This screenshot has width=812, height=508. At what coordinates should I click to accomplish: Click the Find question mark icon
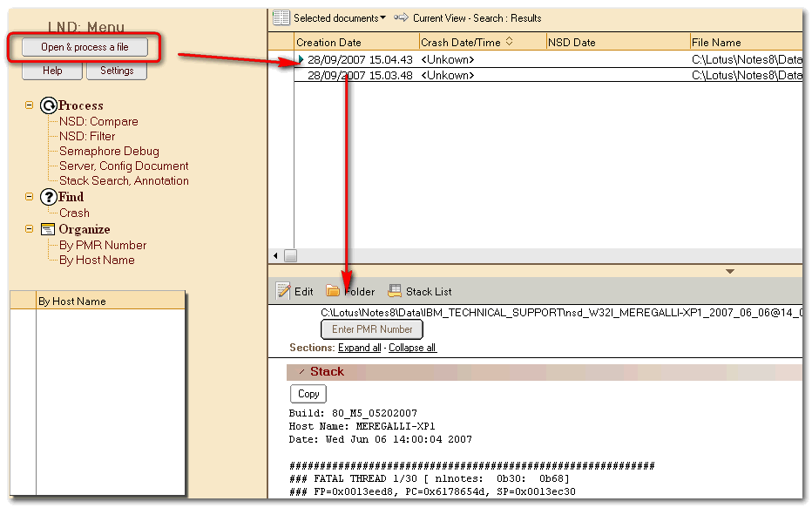pyautogui.click(x=48, y=197)
